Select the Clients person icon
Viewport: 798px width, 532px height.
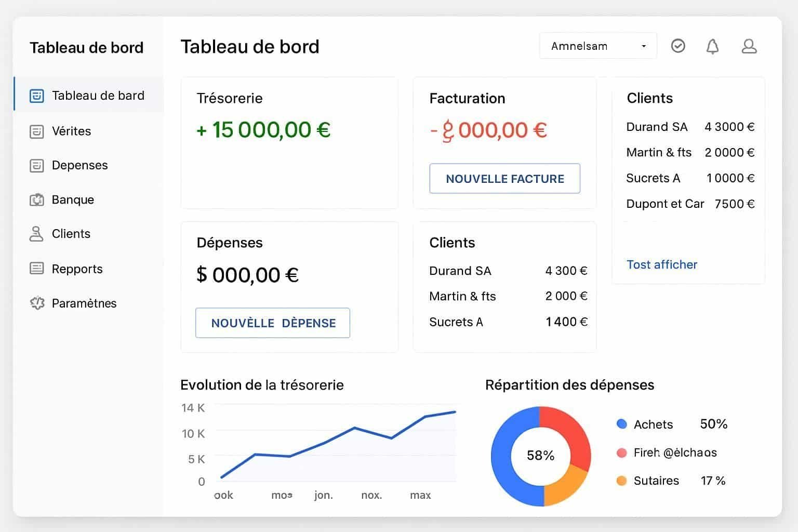pyautogui.click(x=36, y=234)
